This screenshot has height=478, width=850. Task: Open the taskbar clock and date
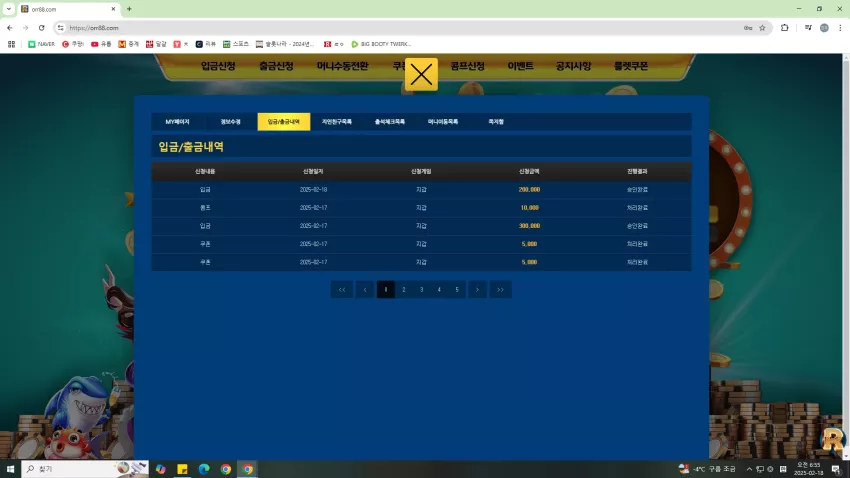pos(808,469)
